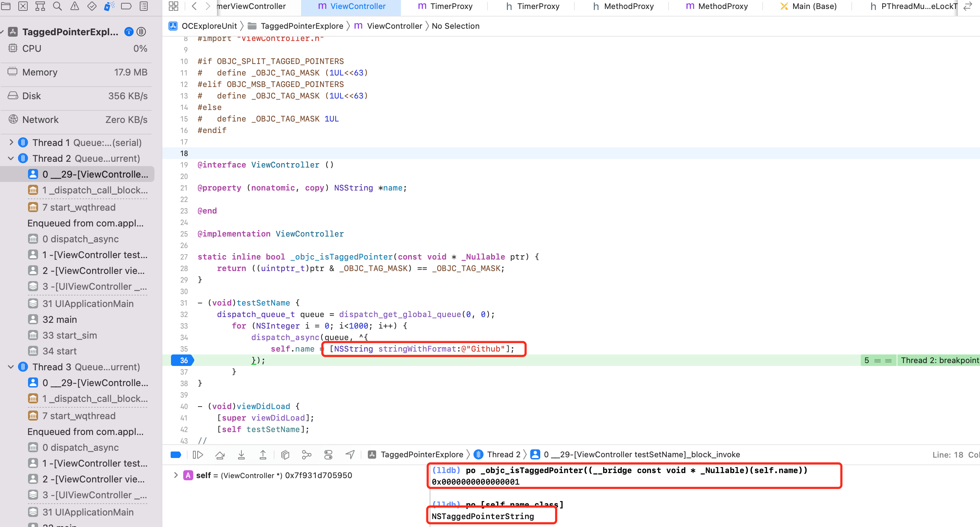Open the Debug View Hierarchy icon
Screen dimensions: 980x527
(x=285, y=455)
